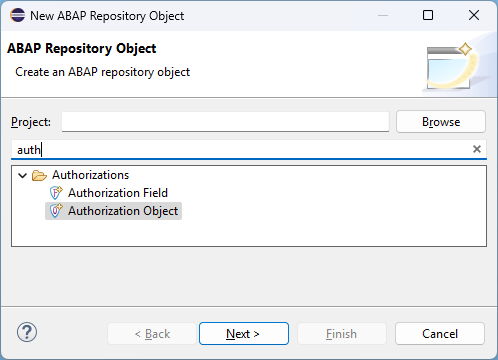Click the Browse button
Screen dimensions: 498x360
tap(441, 122)
